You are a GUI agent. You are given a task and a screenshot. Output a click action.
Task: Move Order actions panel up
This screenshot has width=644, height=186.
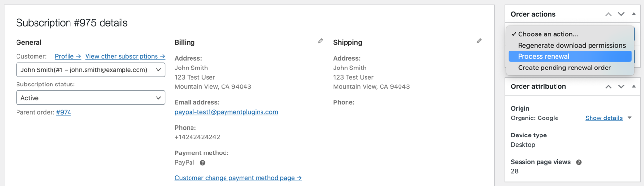[x=608, y=14]
